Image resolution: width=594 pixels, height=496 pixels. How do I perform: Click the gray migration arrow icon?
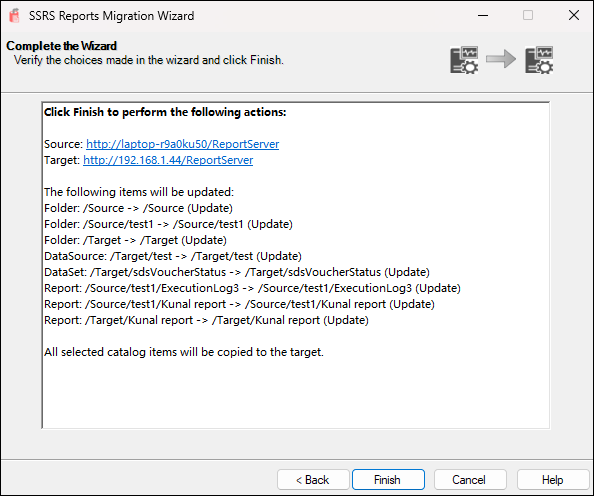pyautogui.click(x=501, y=59)
